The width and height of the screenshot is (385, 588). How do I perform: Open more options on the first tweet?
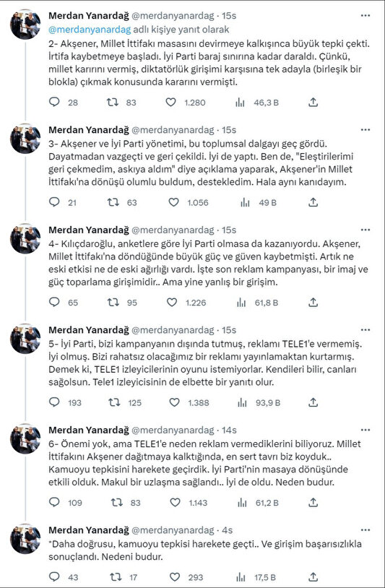click(x=365, y=16)
